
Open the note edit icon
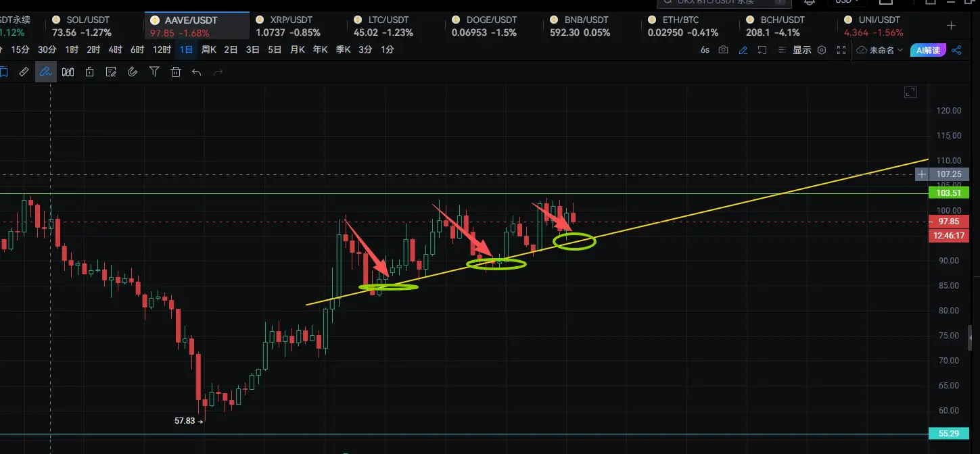(x=111, y=72)
